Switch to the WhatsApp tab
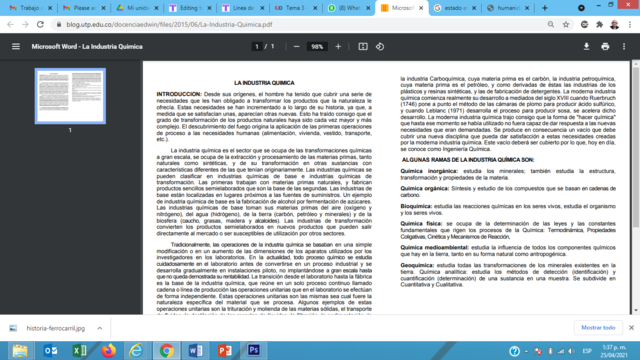This screenshot has height=360, width=640. (x=348, y=8)
